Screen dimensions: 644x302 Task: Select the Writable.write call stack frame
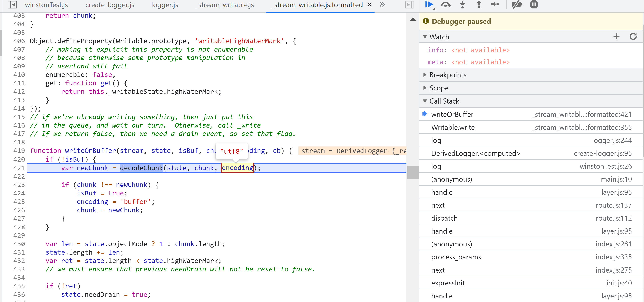click(453, 127)
